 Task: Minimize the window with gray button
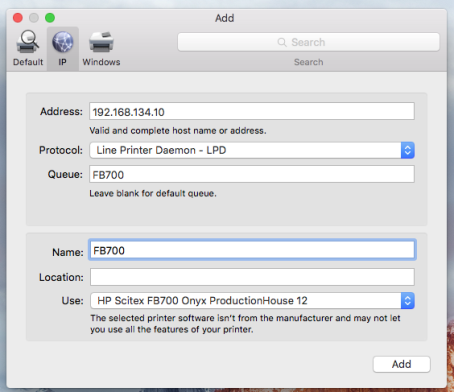coord(34,18)
